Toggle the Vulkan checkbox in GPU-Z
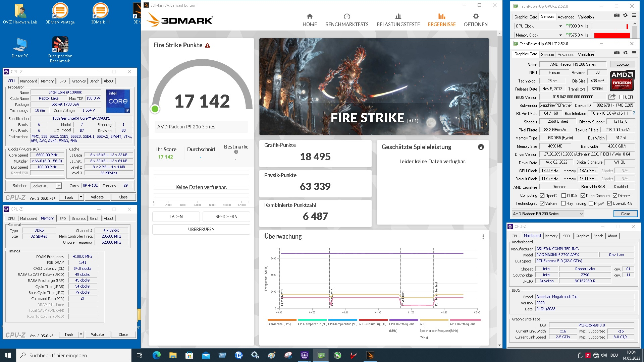The width and height of the screenshot is (644, 362). pos(542,203)
